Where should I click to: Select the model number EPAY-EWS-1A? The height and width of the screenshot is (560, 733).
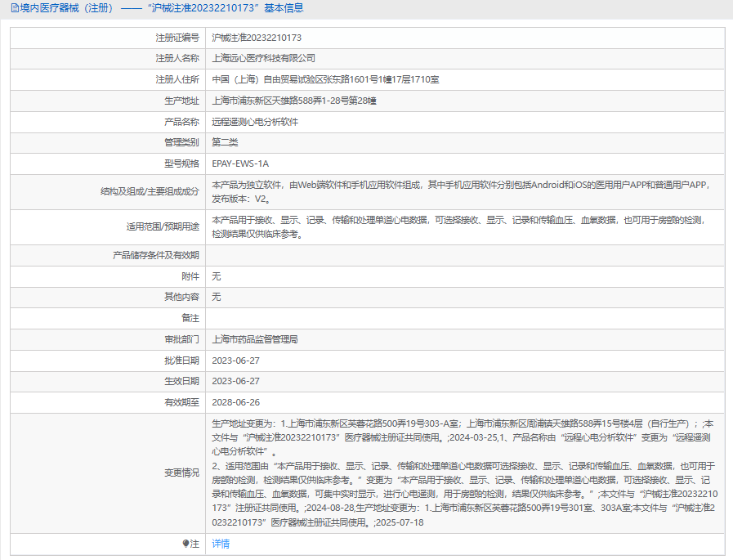coord(240,164)
